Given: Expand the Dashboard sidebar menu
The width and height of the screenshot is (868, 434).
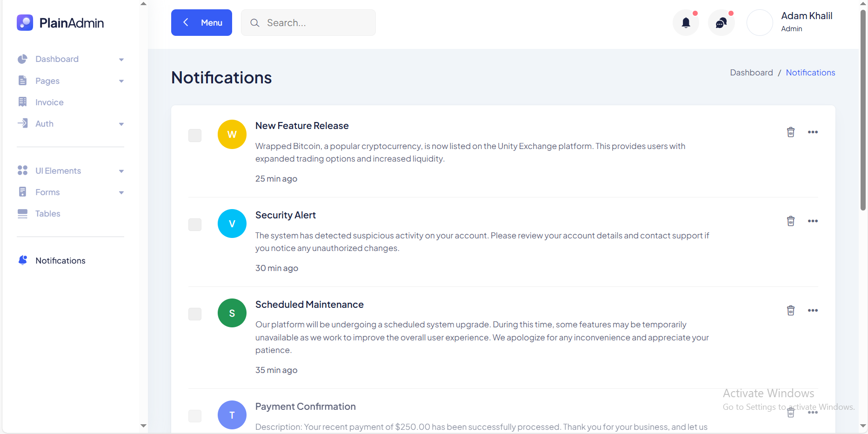Looking at the screenshot, I should click(x=71, y=59).
